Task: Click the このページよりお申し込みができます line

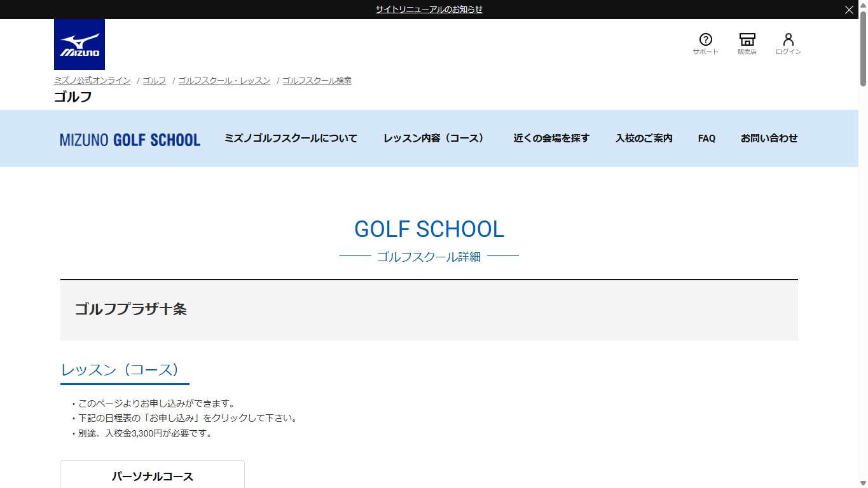Action: coord(153,403)
